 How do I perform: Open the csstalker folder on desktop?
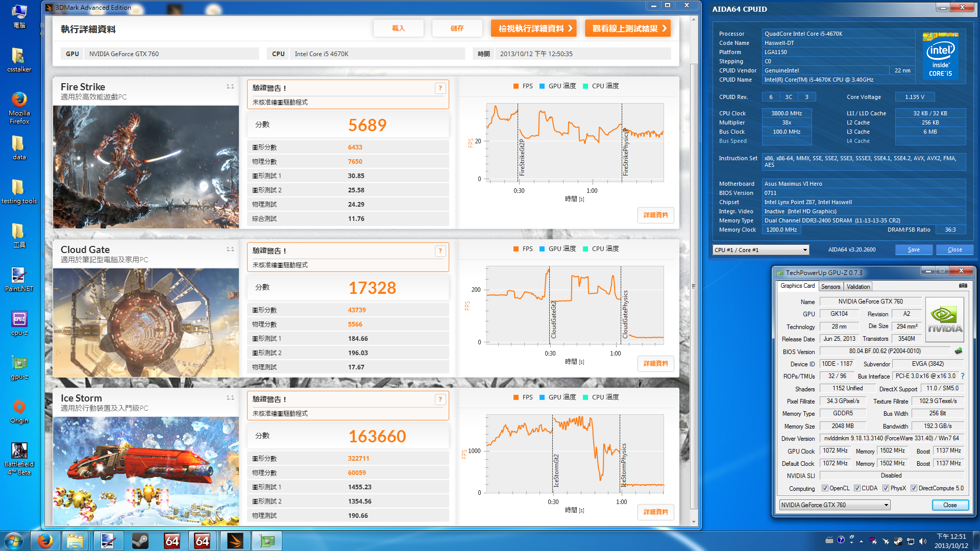pyautogui.click(x=19, y=60)
